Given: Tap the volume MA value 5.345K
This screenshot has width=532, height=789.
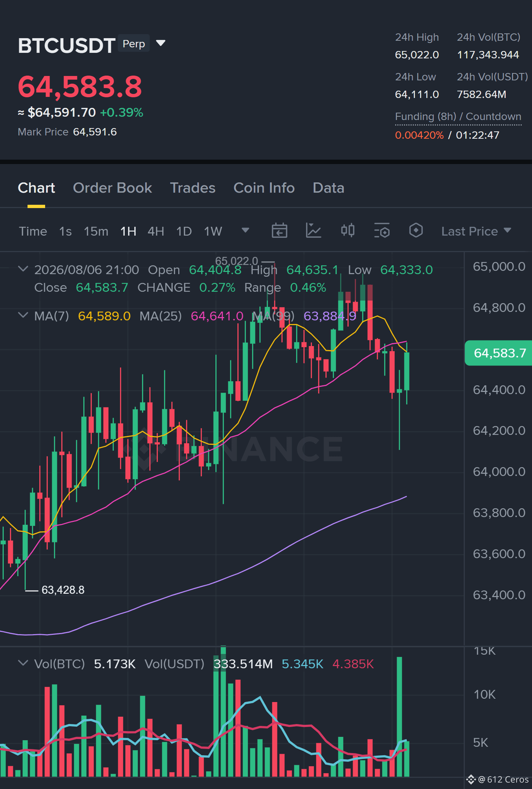Looking at the screenshot, I should tap(302, 664).
